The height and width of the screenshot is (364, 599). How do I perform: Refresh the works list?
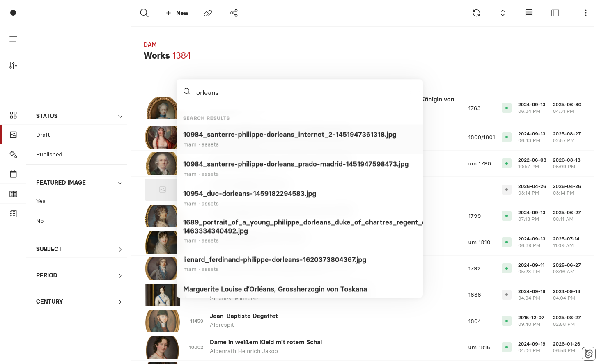(476, 13)
